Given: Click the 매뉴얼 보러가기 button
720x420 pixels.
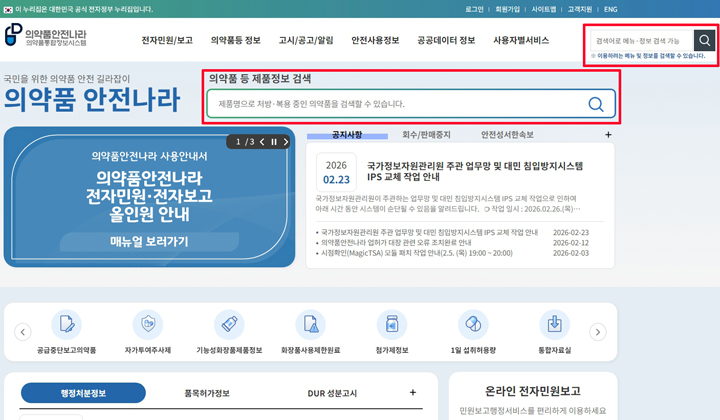Looking at the screenshot, I should coord(149,241).
